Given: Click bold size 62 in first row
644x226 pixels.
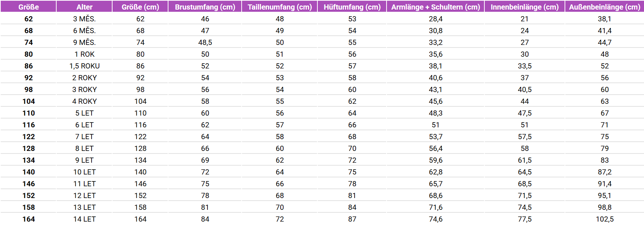Looking at the screenshot, I should 28,19.
